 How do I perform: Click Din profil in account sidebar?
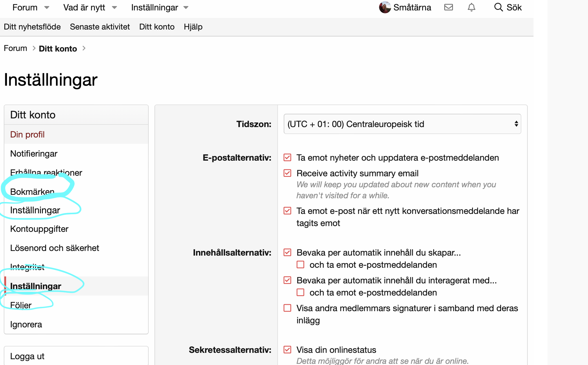click(x=27, y=135)
